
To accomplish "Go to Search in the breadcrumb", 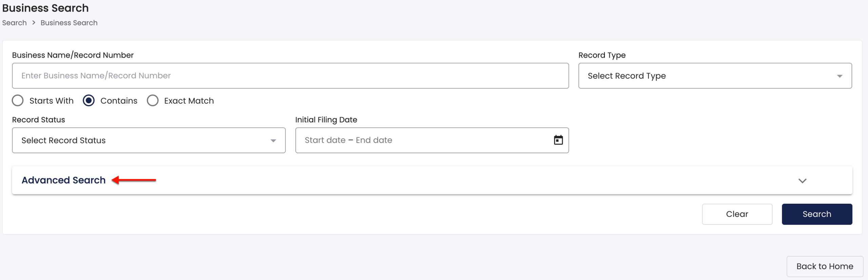I will [x=14, y=23].
